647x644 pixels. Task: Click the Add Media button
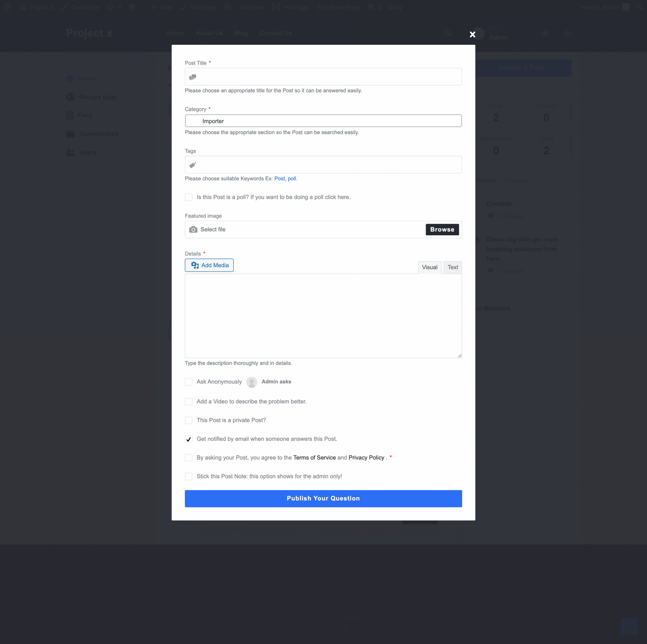click(209, 265)
